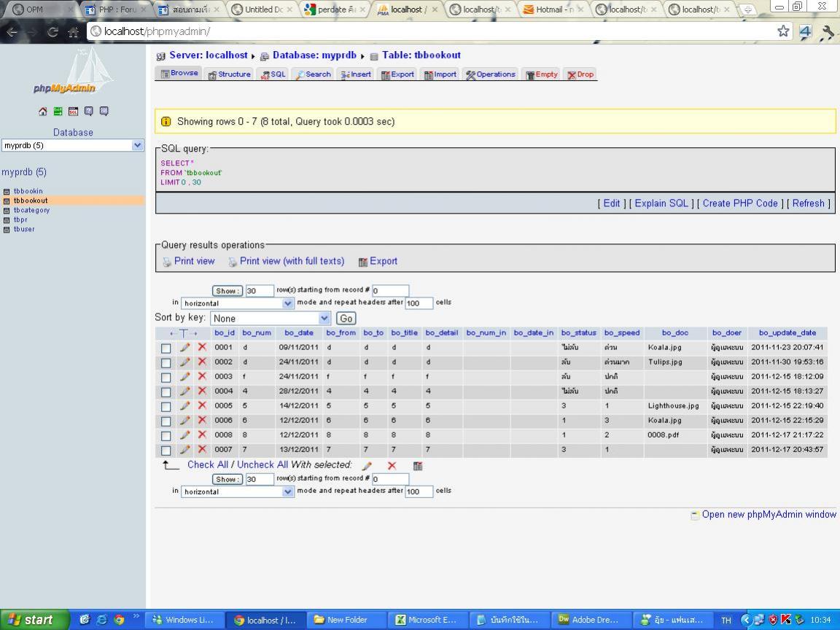Open the SQL query window icon in sidebar

pos(74,112)
